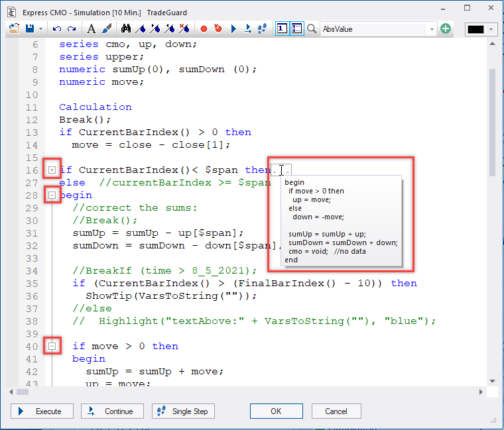Collapse the if-move block at line 40
504x430 pixels.
52,346
